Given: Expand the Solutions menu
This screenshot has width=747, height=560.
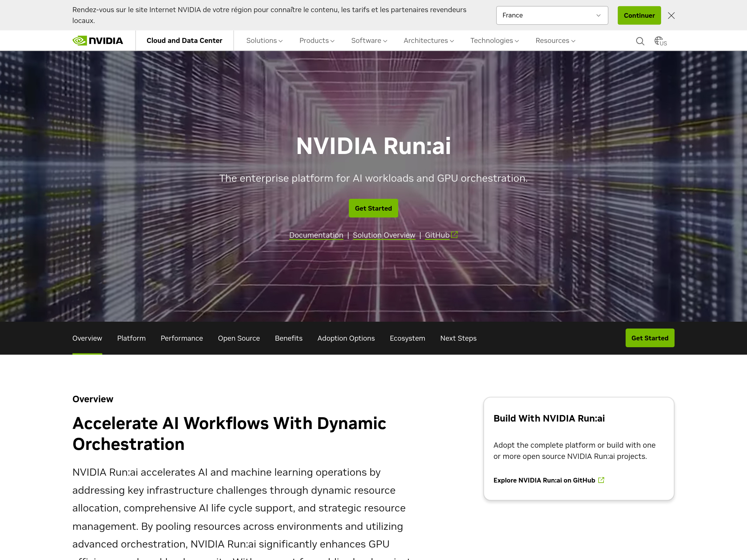Looking at the screenshot, I should point(264,40).
